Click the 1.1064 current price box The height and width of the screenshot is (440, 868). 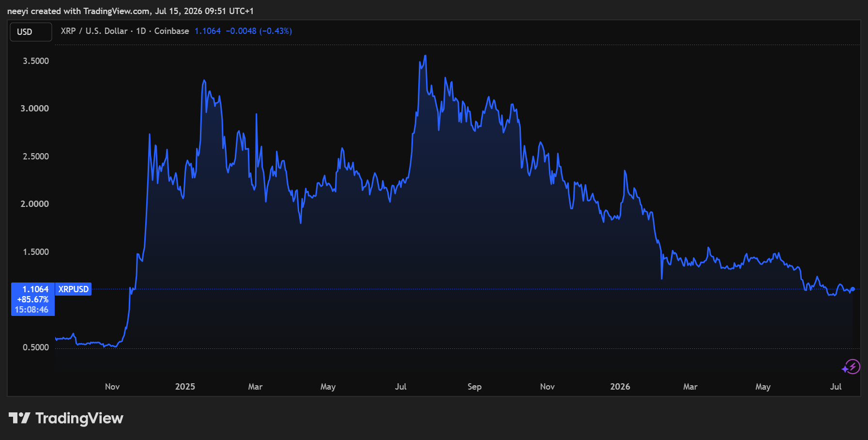point(35,289)
